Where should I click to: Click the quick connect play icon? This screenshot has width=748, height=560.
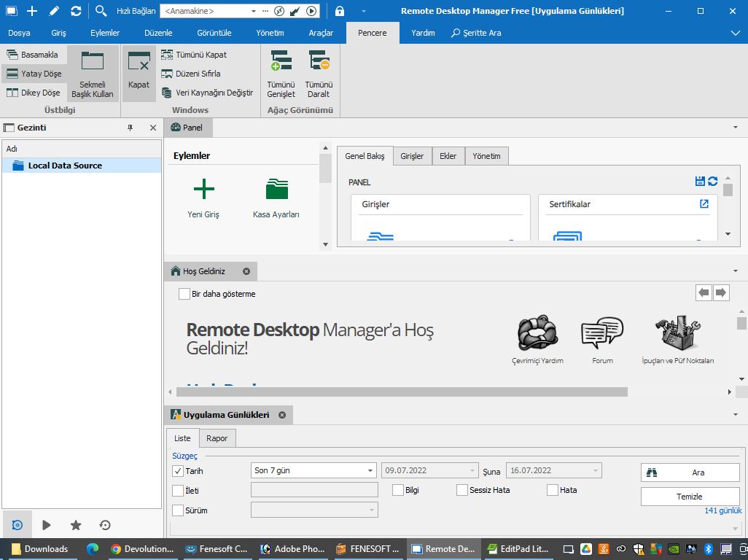pos(311,11)
